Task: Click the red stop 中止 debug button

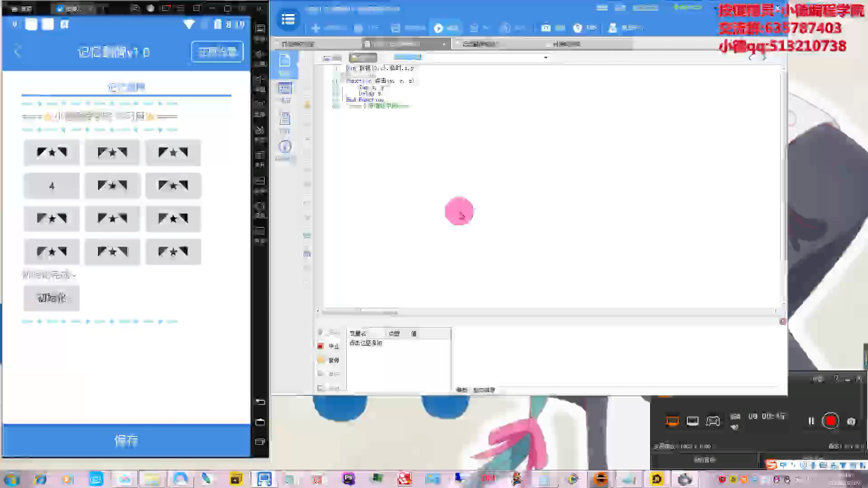Action: click(321, 346)
